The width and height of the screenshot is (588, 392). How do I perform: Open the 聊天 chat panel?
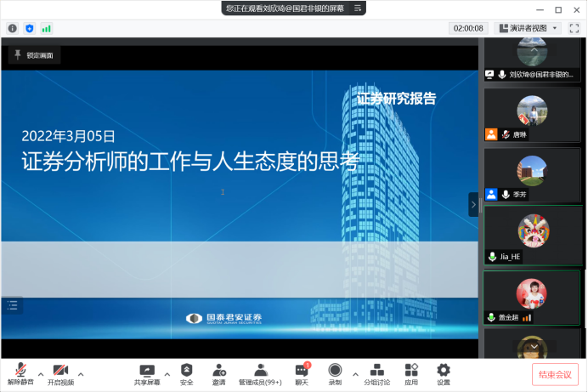pyautogui.click(x=302, y=371)
